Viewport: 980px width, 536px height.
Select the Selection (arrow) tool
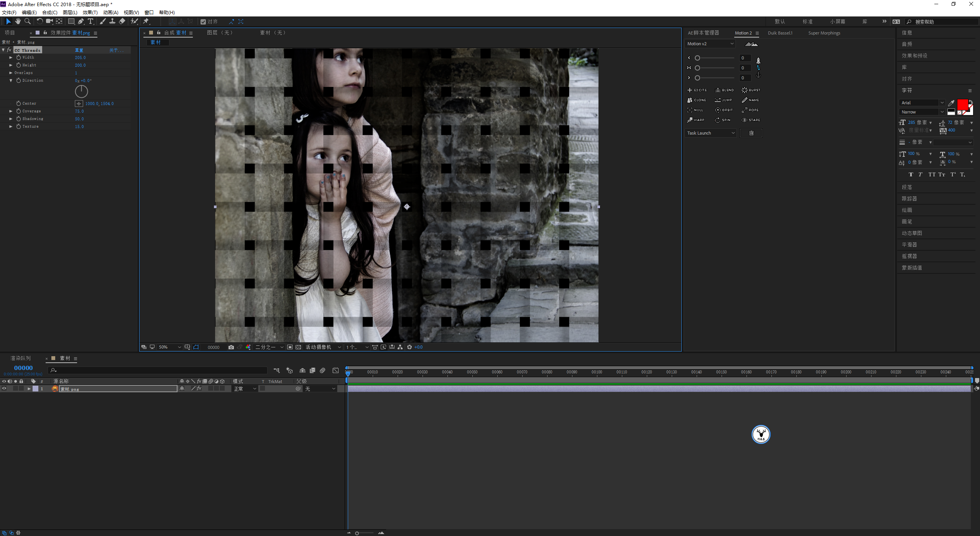[x=8, y=21]
